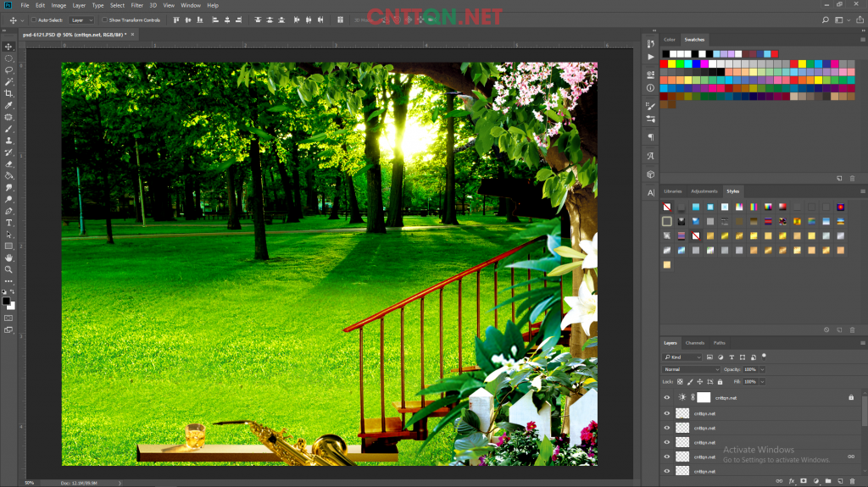Open the Search magnifier in the top-right bar
This screenshot has width=868, height=487.
point(826,20)
